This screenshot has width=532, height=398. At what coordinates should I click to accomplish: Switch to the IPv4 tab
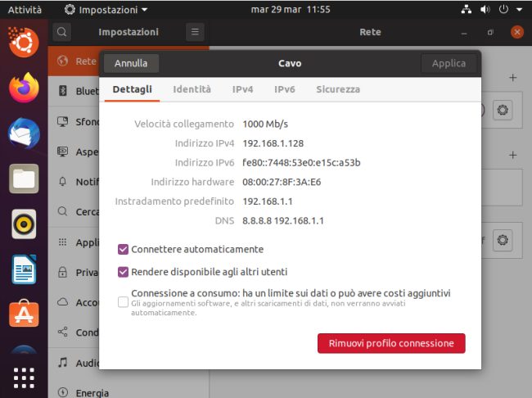[242, 89]
